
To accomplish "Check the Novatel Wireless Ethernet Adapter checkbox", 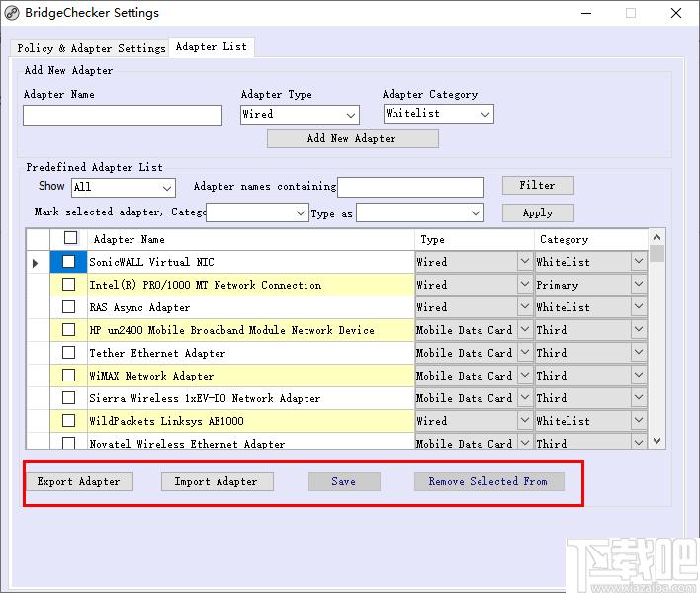I will coord(69,443).
